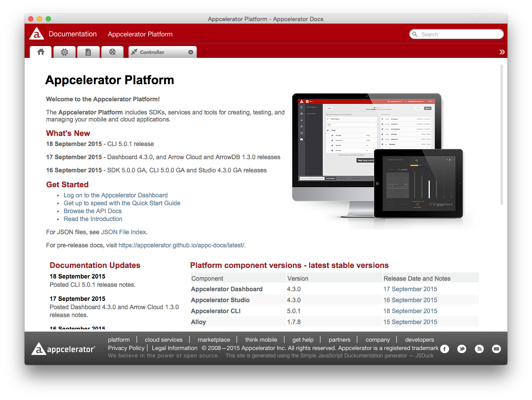The width and height of the screenshot is (532, 400).
Task: Click the footer get help link
Action: [303, 339]
